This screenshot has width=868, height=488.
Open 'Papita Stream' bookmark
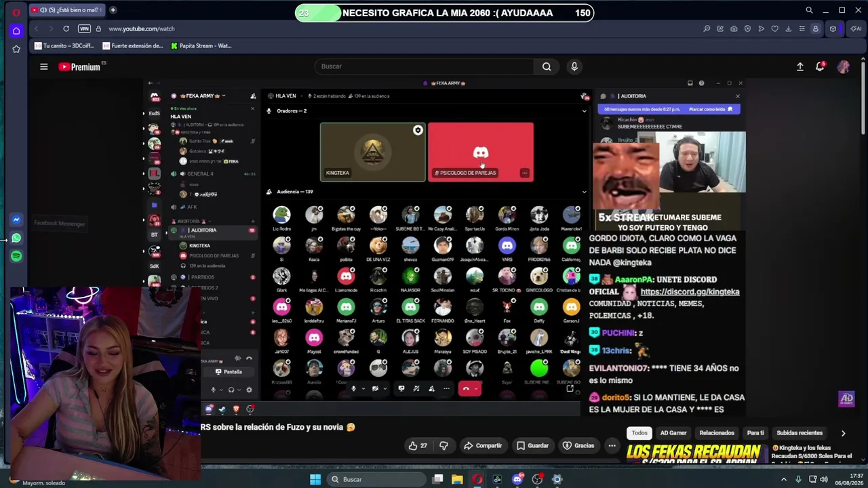coord(201,46)
